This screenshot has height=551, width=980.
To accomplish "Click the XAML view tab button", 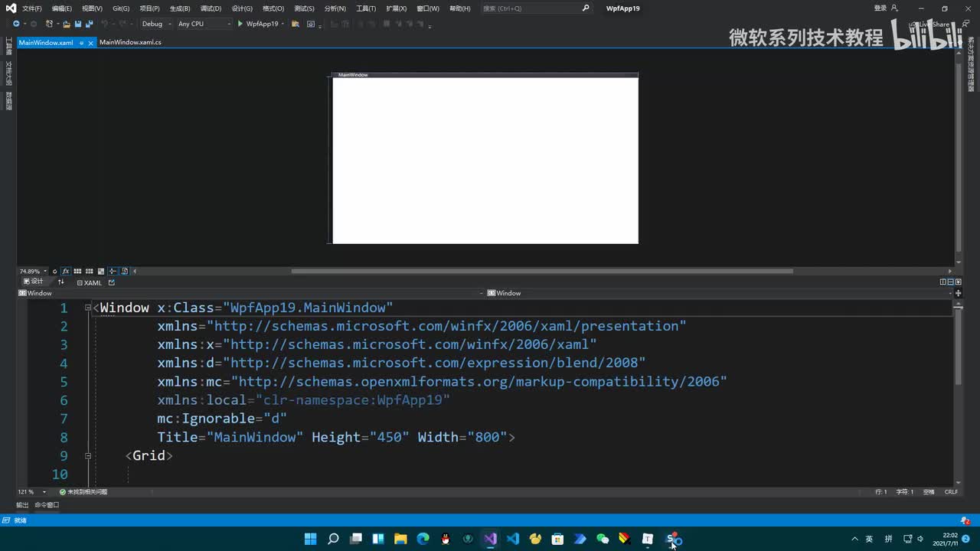I will tap(89, 282).
